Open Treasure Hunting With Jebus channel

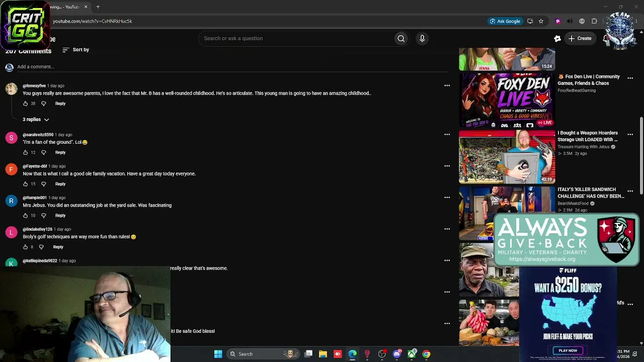[x=584, y=147]
